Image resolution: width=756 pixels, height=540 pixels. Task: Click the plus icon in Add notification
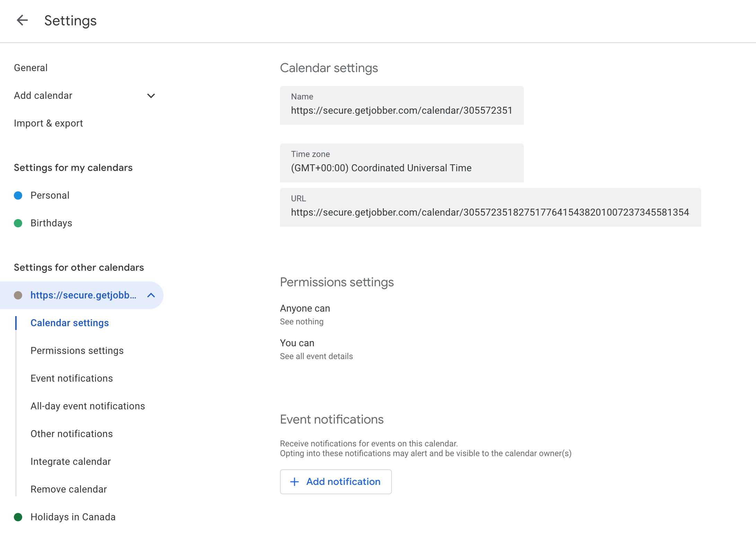click(295, 482)
